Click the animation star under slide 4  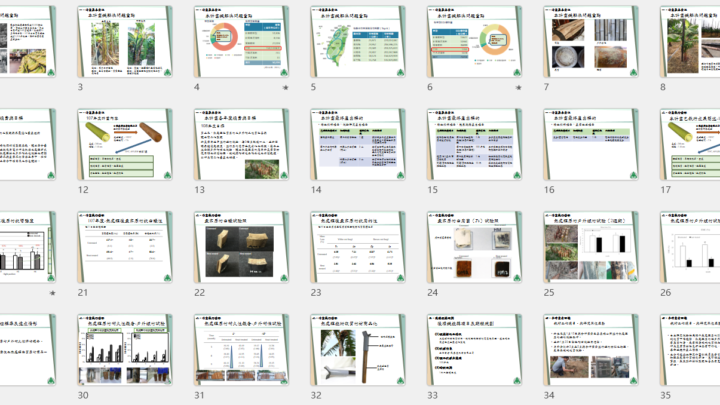pos(285,89)
